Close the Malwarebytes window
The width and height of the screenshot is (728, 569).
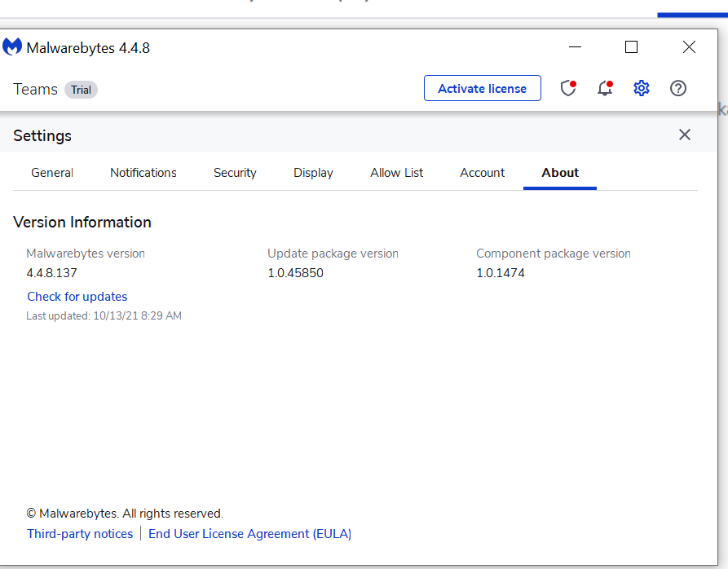[x=689, y=47]
